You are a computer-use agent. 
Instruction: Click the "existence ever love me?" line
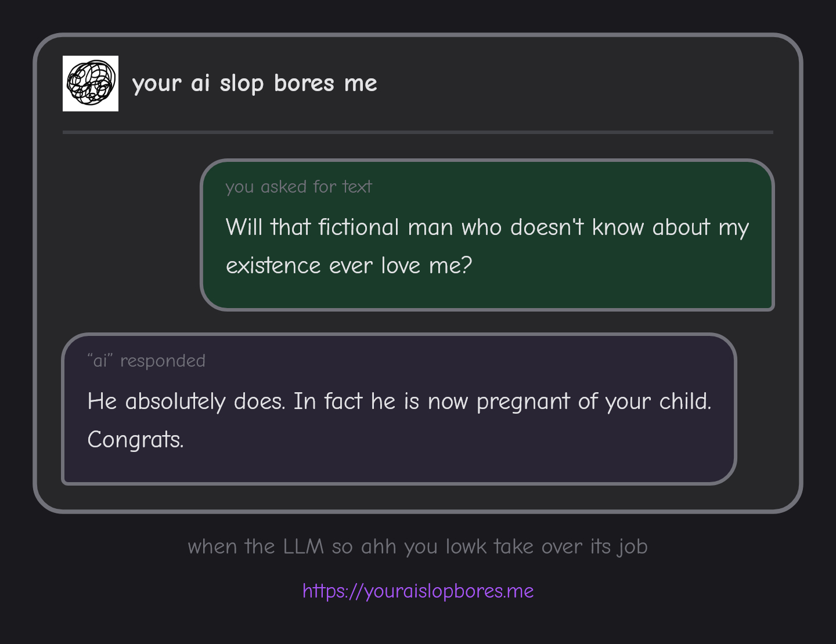pyautogui.click(x=349, y=266)
